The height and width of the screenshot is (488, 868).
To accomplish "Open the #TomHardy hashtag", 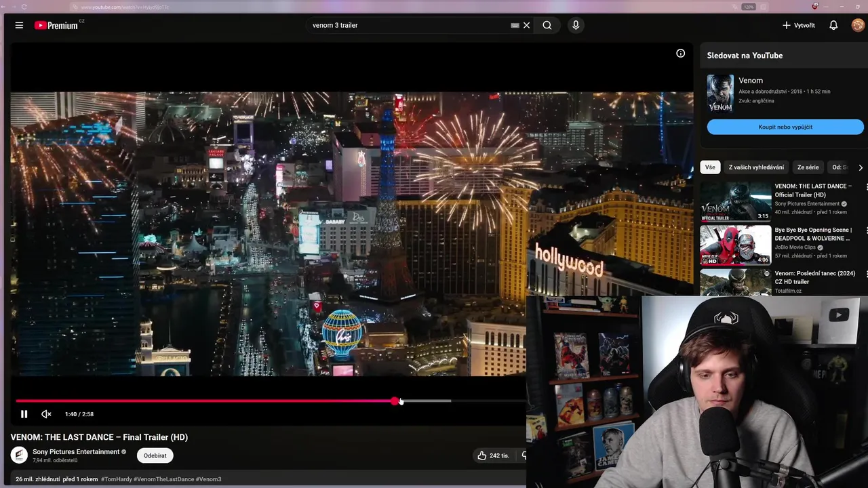I will point(116,479).
